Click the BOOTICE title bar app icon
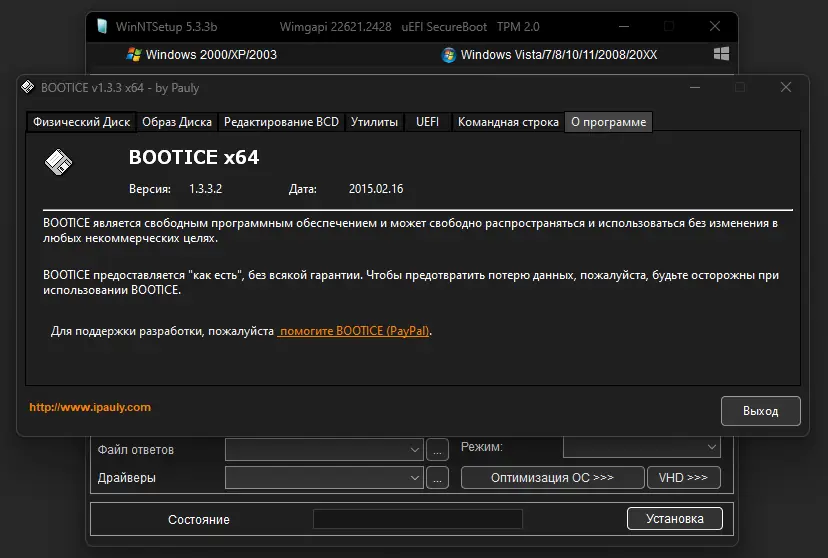 tap(27, 87)
